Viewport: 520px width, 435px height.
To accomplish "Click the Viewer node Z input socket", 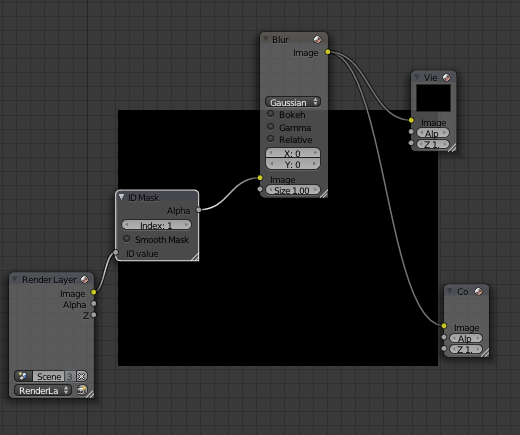I will (411, 143).
